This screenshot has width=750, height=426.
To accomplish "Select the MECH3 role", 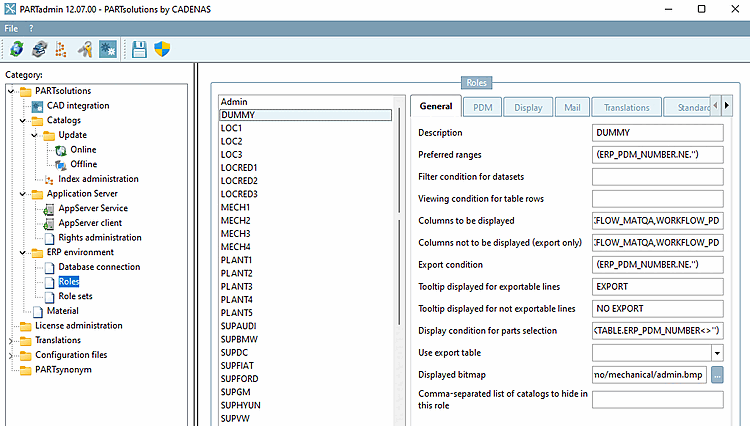I will click(306, 234).
